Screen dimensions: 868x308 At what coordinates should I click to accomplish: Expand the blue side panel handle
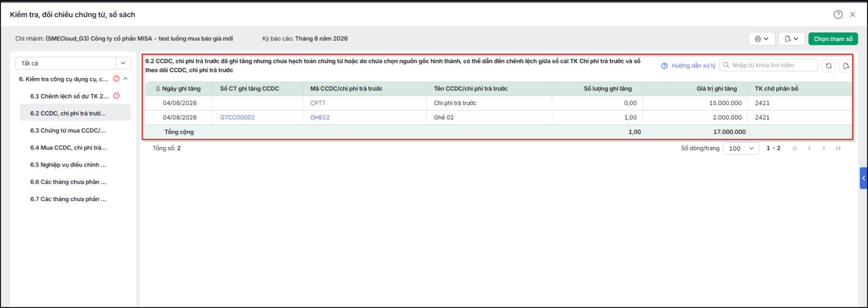[x=864, y=178]
